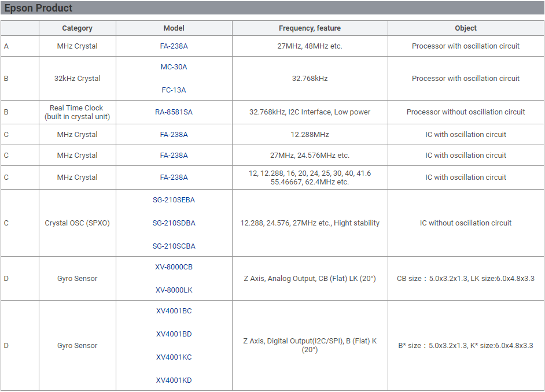Select the '12, 12.288, 16, 20, 24...' frequency list cell

[x=310, y=177]
